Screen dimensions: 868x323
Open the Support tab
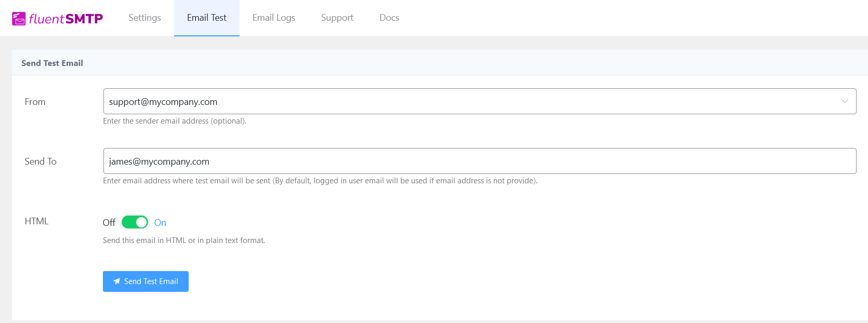(x=337, y=18)
